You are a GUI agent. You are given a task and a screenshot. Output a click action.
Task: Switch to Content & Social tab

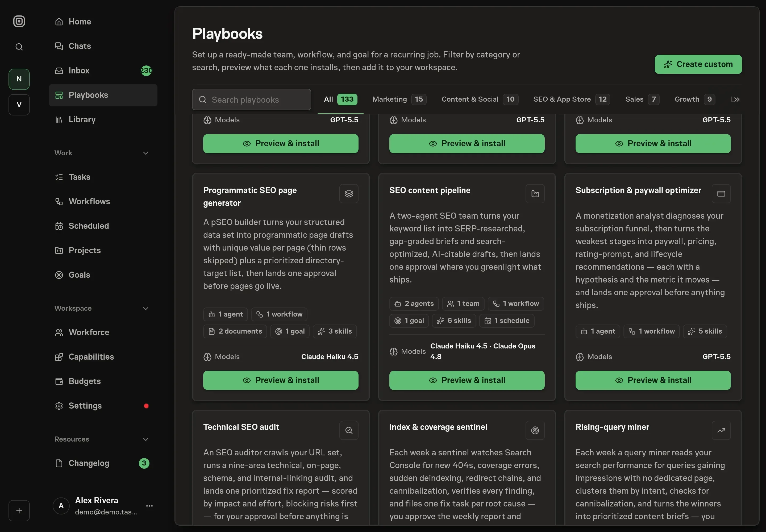[480, 99]
